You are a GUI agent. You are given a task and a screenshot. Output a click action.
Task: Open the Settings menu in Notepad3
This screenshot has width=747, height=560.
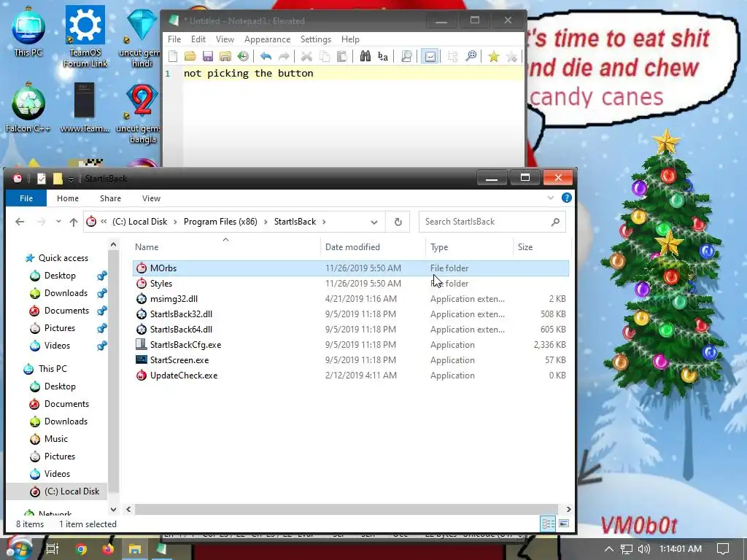pos(315,39)
